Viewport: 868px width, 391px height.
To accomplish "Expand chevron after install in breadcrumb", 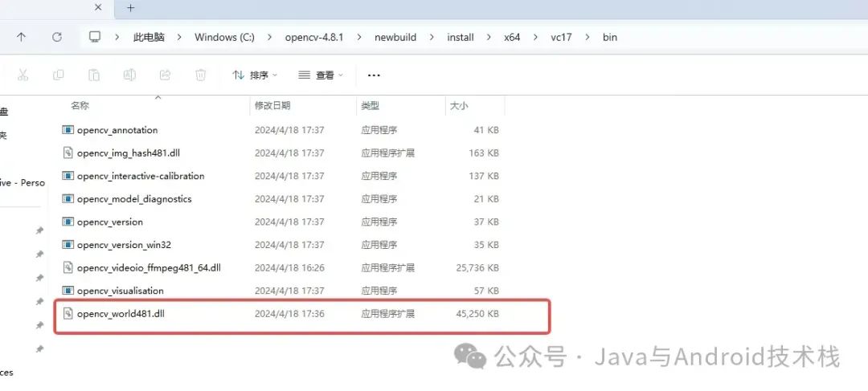I will (489, 38).
